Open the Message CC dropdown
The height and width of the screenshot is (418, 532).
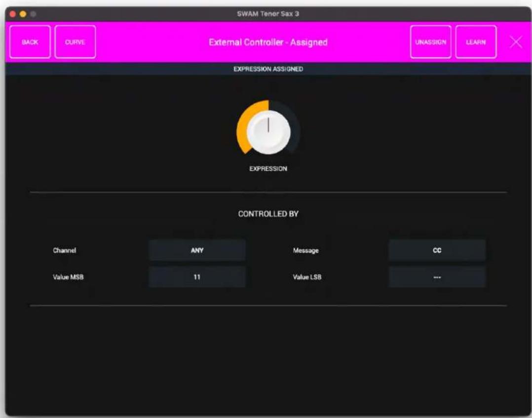point(437,250)
